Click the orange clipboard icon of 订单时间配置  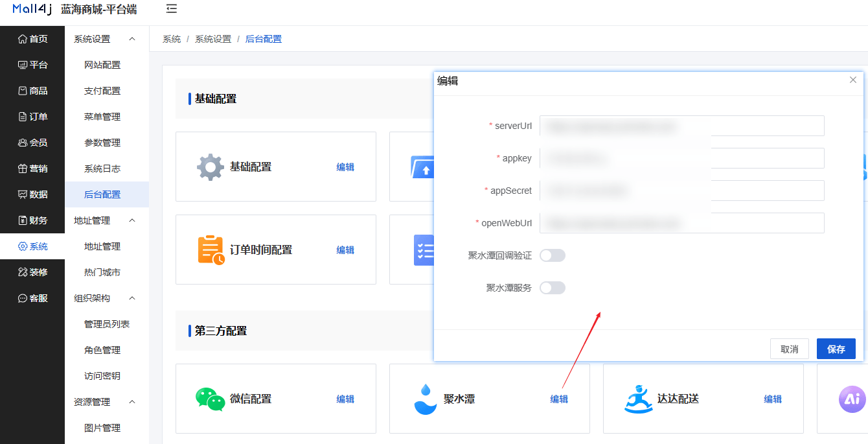211,250
